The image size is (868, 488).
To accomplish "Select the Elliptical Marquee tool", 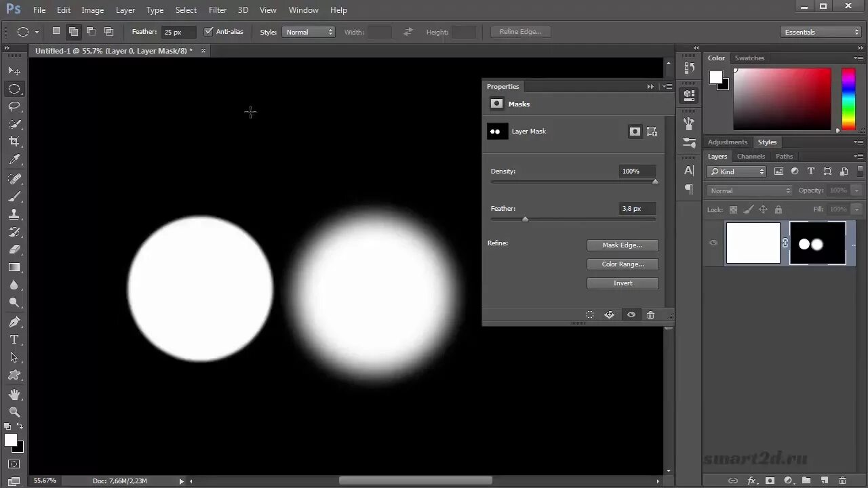I will pos(15,89).
